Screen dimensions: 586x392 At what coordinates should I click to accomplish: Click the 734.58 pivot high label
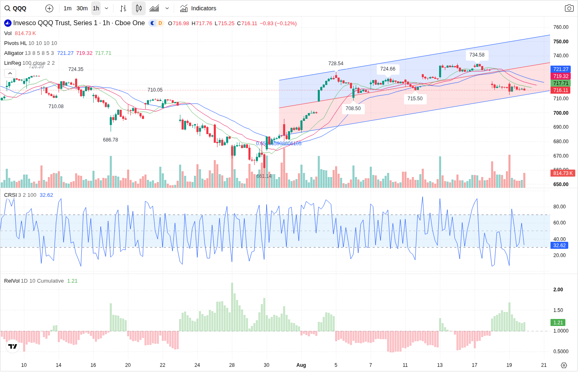pos(477,55)
